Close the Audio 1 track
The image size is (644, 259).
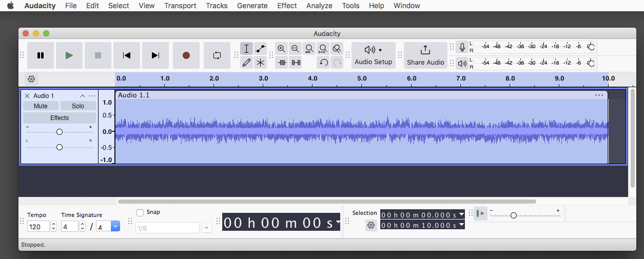(27, 96)
